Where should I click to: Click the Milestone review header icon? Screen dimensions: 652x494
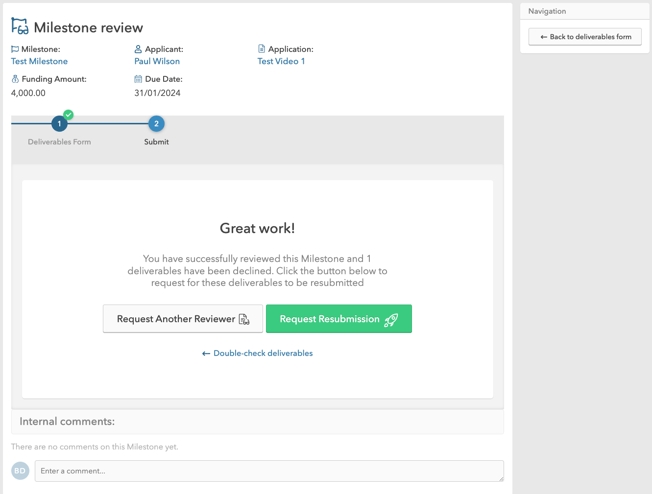click(x=20, y=27)
